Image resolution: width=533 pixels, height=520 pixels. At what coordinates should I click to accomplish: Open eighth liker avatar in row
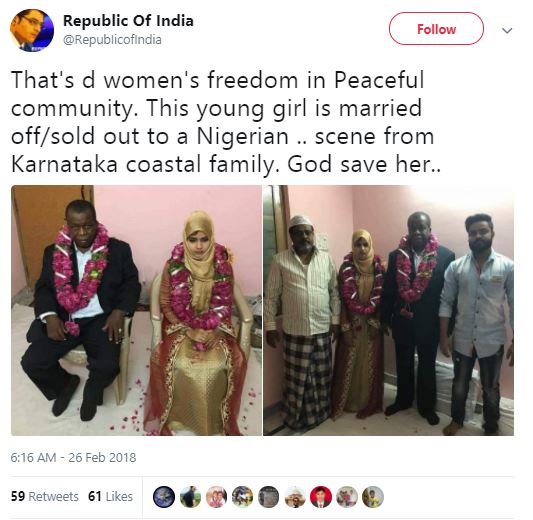coord(347,497)
